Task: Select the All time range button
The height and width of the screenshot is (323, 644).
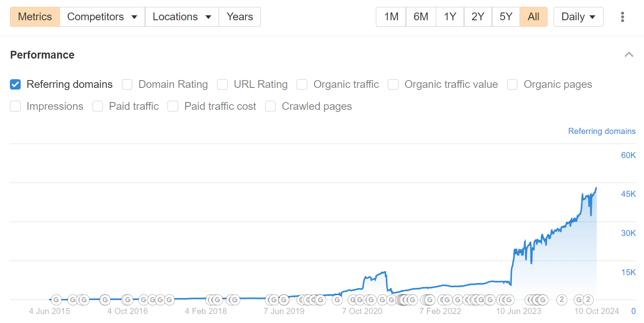Action: [x=533, y=17]
